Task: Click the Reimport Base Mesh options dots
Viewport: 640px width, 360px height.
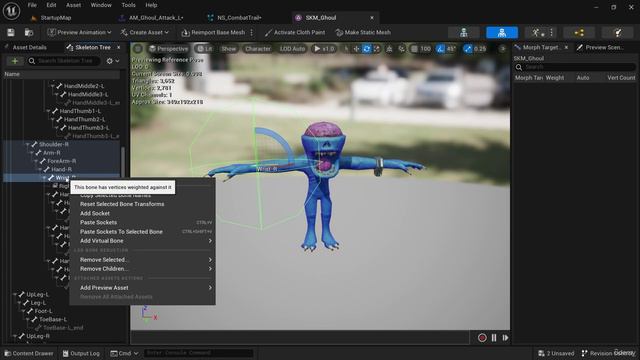Action: 251,32
